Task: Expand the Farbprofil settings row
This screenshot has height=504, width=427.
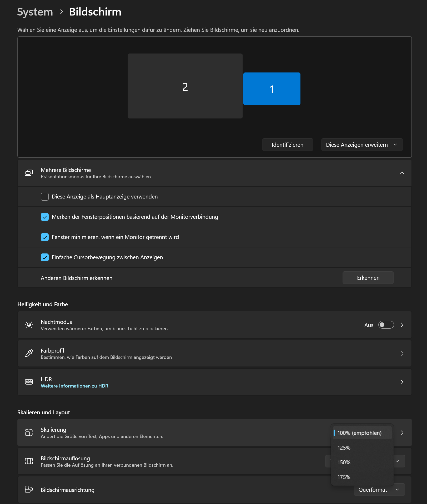Action: pos(402,353)
